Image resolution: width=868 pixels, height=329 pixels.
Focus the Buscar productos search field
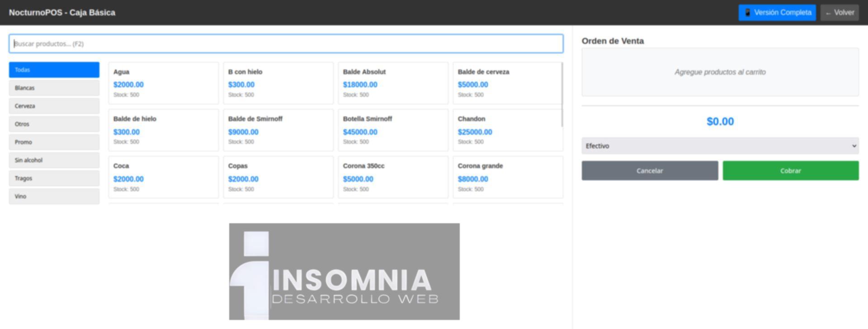pyautogui.click(x=286, y=44)
